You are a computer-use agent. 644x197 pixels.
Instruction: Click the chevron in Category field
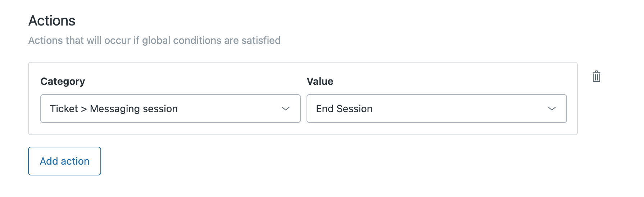tap(286, 109)
